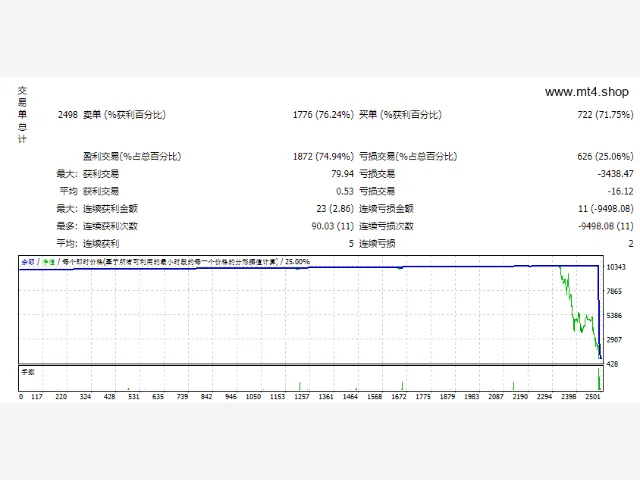Viewport: 640px width, 480px height.
Task: Select the vertical 交易单总计 heading
Action: tap(22, 115)
